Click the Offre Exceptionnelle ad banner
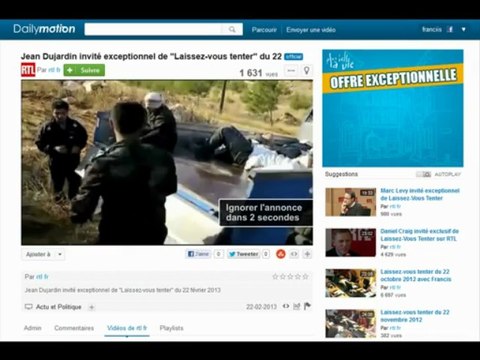 point(393,108)
